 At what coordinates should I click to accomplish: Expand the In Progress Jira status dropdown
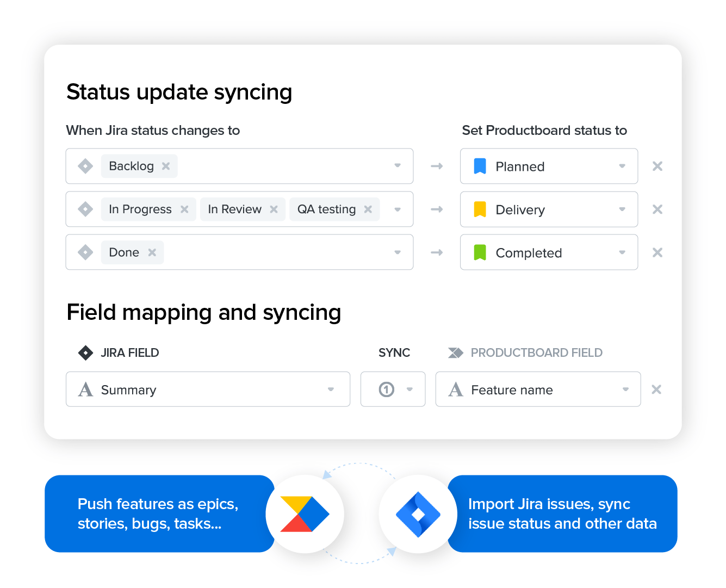click(398, 209)
